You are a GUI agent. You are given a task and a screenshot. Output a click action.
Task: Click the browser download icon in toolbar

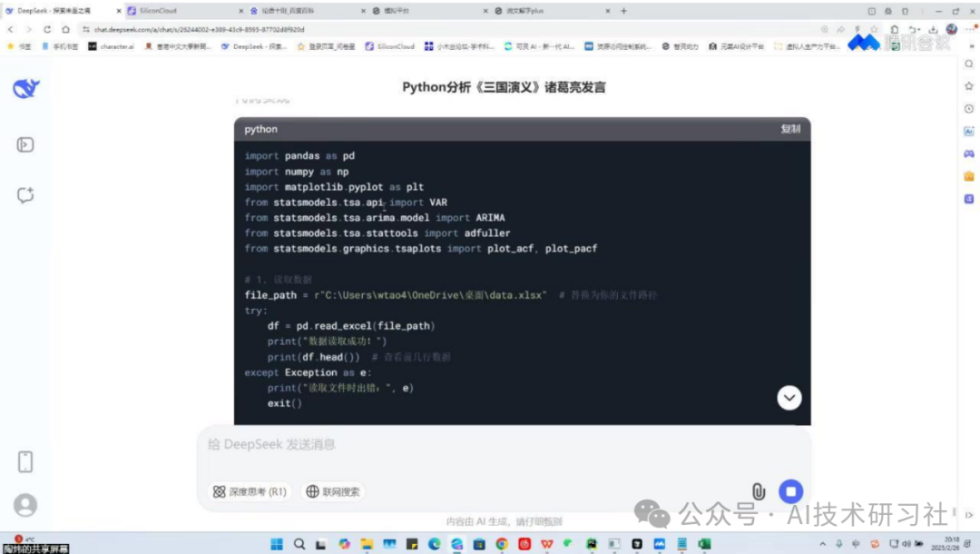tap(933, 29)
